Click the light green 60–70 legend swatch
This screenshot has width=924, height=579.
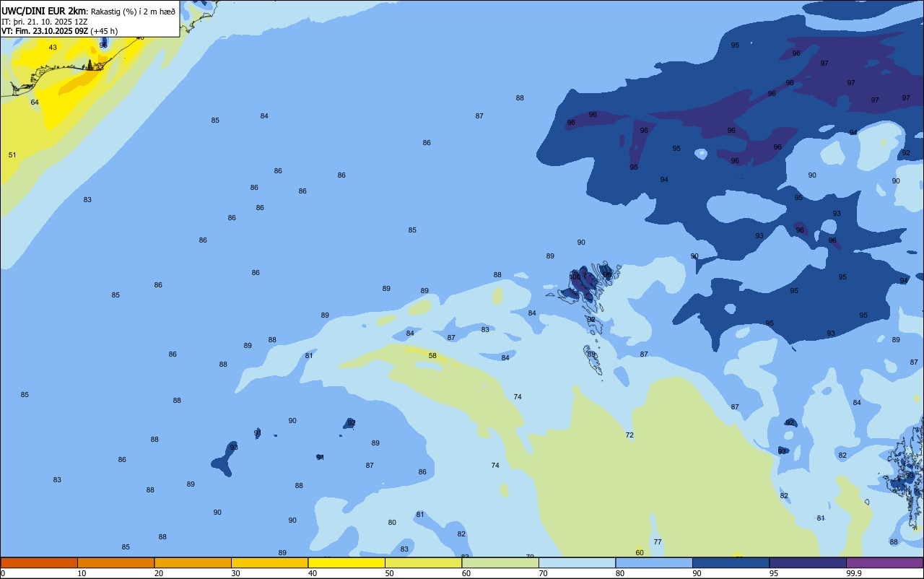click(500, 562)
